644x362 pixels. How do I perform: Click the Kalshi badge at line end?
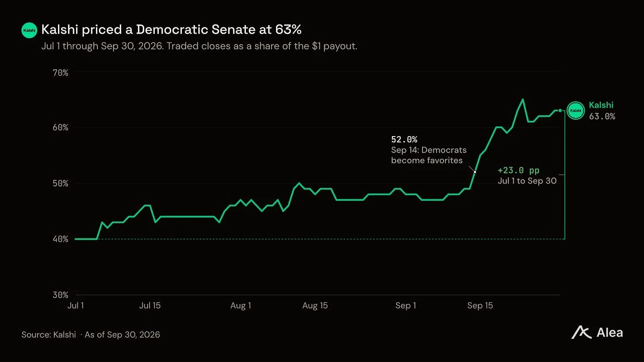pyautogui.click(x=575, y=111)
